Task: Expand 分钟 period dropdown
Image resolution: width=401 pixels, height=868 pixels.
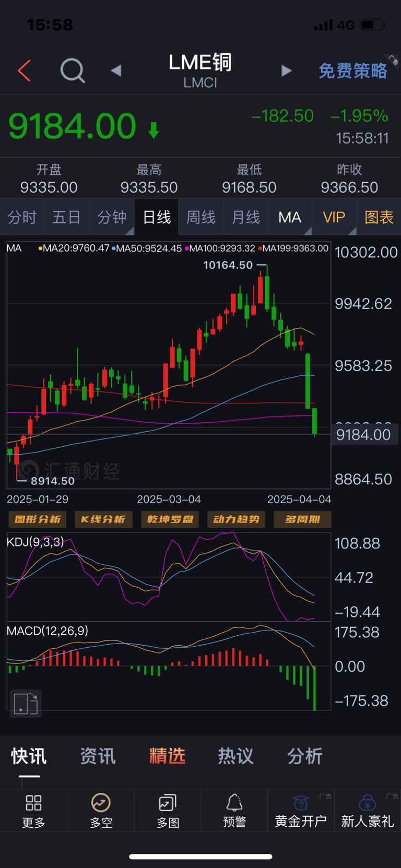Action: point(112,217)
